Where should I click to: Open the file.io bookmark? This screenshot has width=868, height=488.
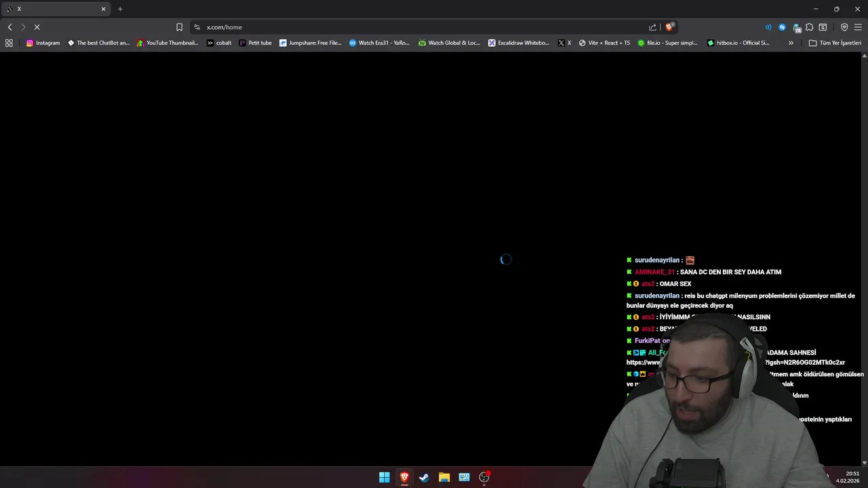click(x=667, y=43)
